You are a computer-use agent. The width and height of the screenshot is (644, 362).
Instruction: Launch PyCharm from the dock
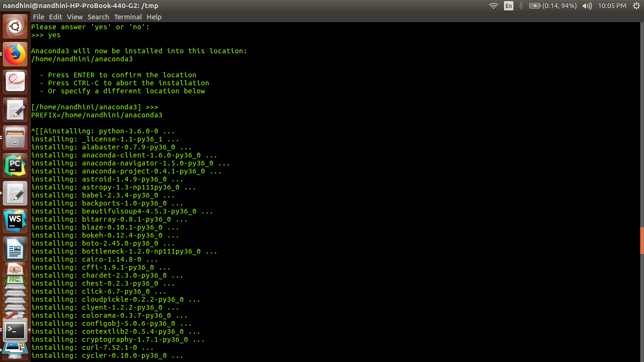point(15,165)
